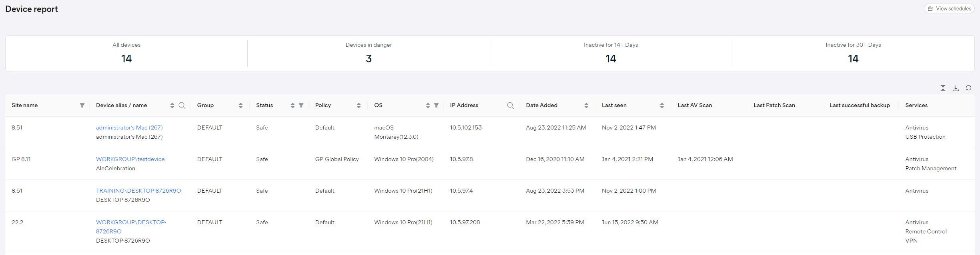Click the USB Protection service entry

click(925, 137)
